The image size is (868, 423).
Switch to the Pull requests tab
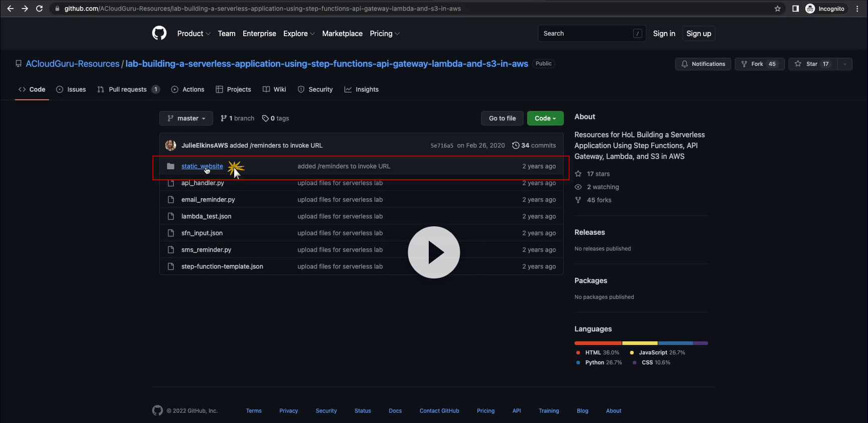pyautogui.click(x=128, y=89)
